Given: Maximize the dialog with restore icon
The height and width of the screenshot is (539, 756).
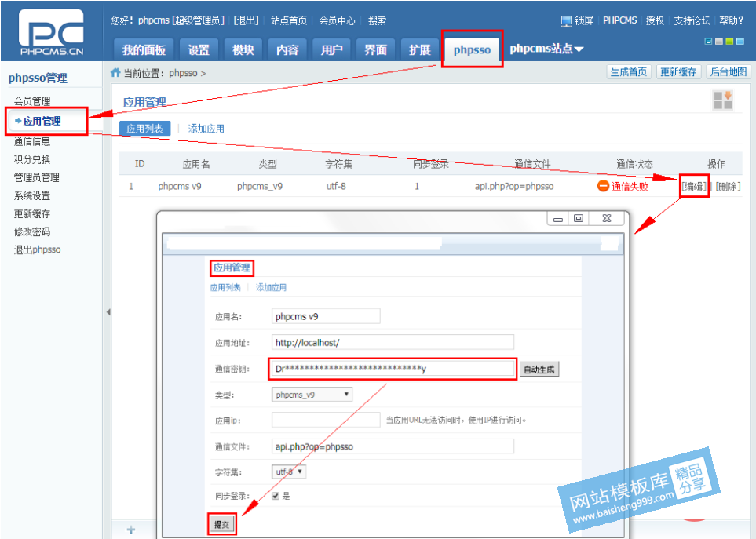Looking at the screenshot, I should click(x=578, y=218).
